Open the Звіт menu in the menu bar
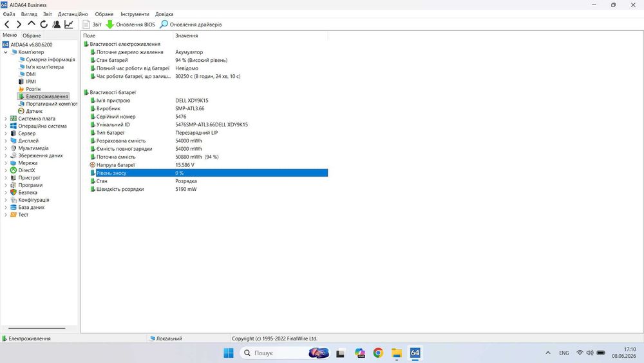Viewport: 644px width, 363px height. [48, 14]
